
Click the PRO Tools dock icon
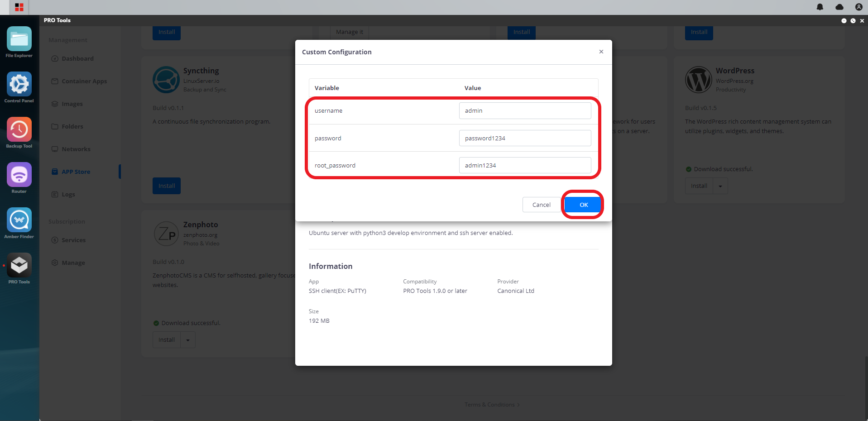coord(19,265)
